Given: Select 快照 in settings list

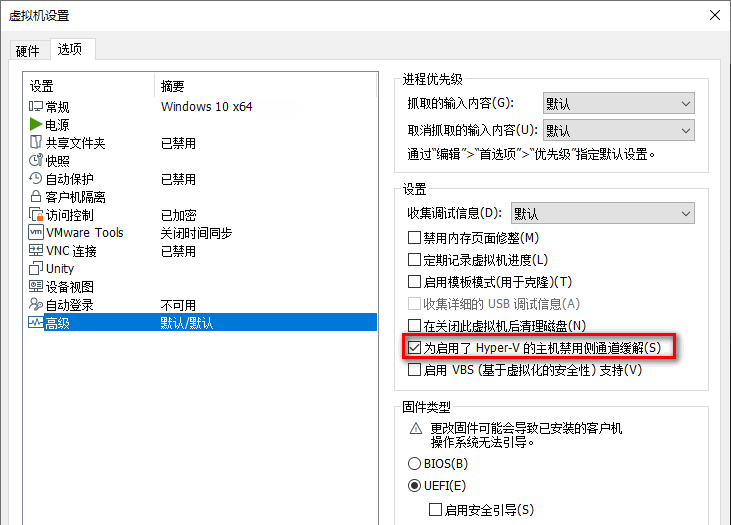Looking at the screenshot, I should tap(57, 161).
